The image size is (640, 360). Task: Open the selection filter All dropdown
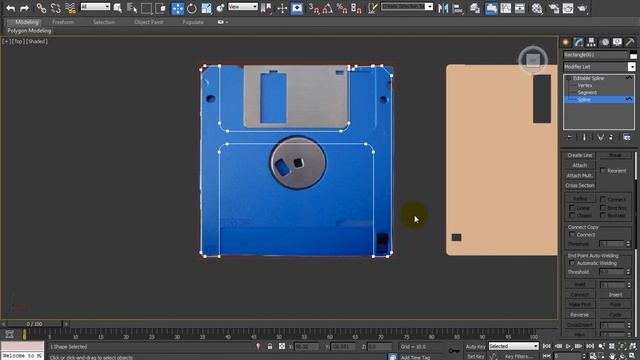click(x=95, y=7)
